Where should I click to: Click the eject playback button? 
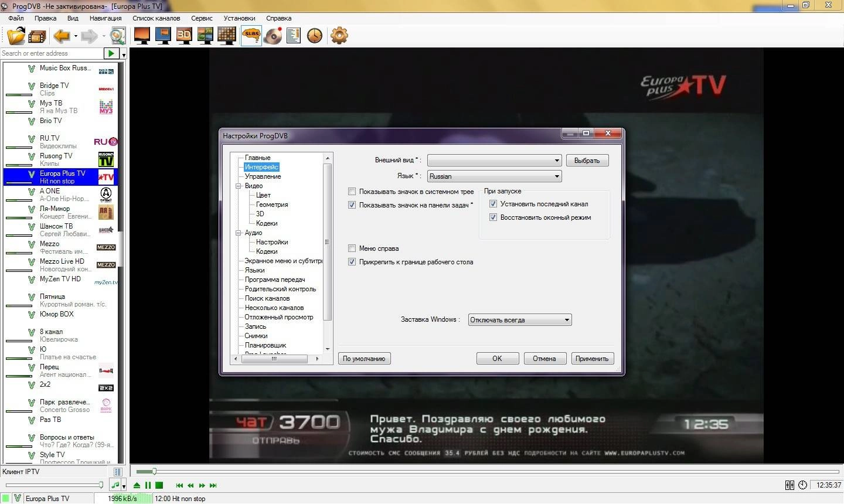(137, 485)
